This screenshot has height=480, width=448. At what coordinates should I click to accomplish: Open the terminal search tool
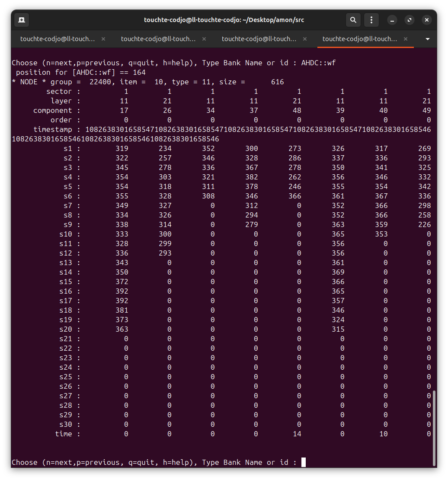pyautogui.click(x=353, y=20)
